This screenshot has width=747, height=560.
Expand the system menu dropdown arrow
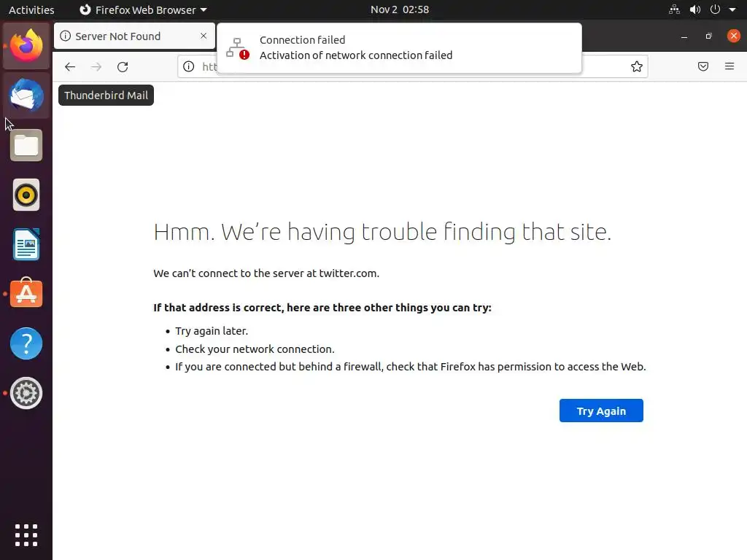point(732,9)
